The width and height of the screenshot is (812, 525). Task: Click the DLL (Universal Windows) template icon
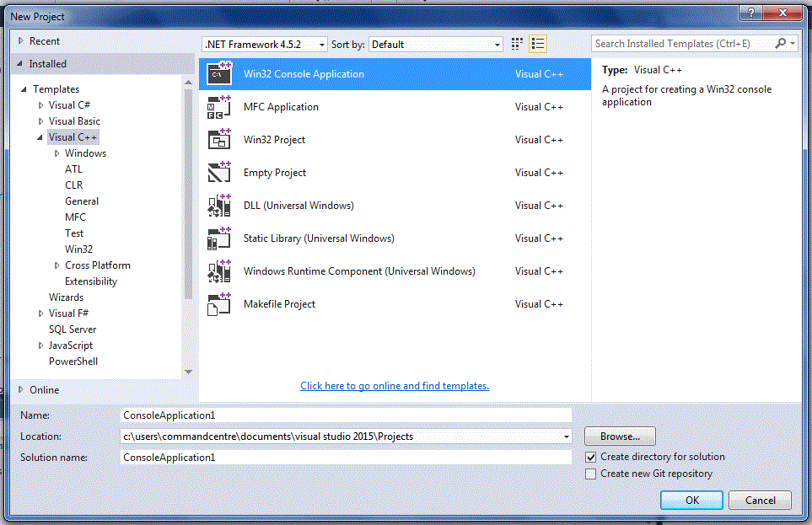(x=218, y=206)
